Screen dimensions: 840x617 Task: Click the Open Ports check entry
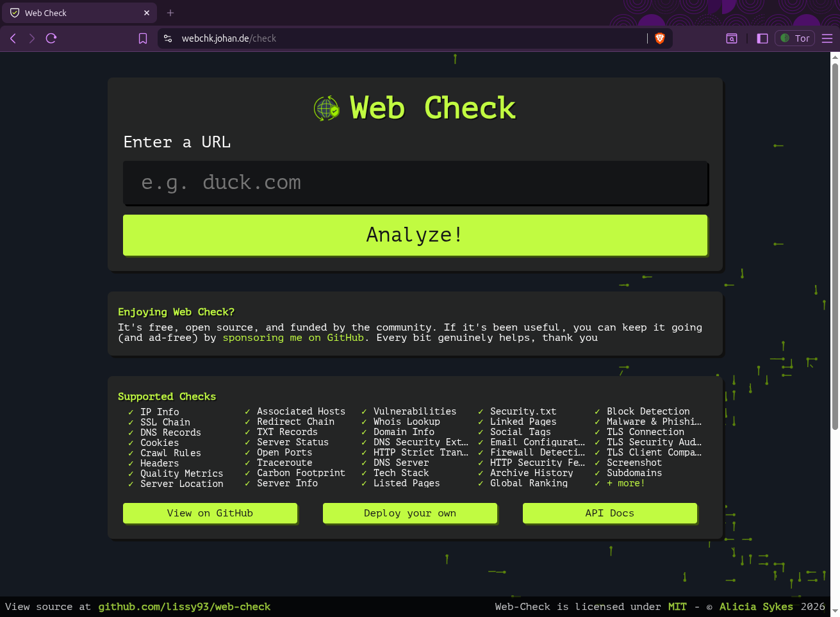click(284, 452)
